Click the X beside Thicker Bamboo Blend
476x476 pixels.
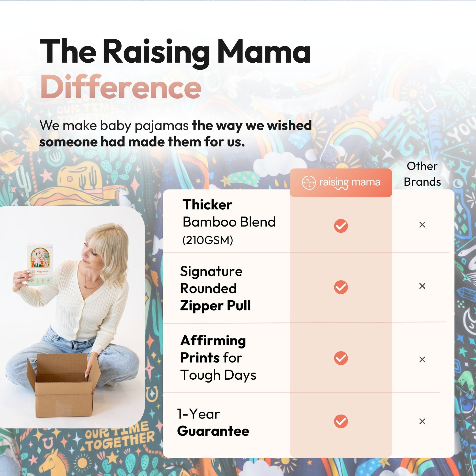pos(422,225)
